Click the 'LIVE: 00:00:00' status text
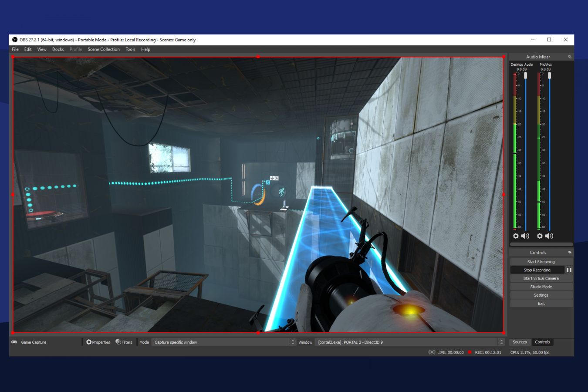Screen dimensions: 588x392 (x=450, y=352)
